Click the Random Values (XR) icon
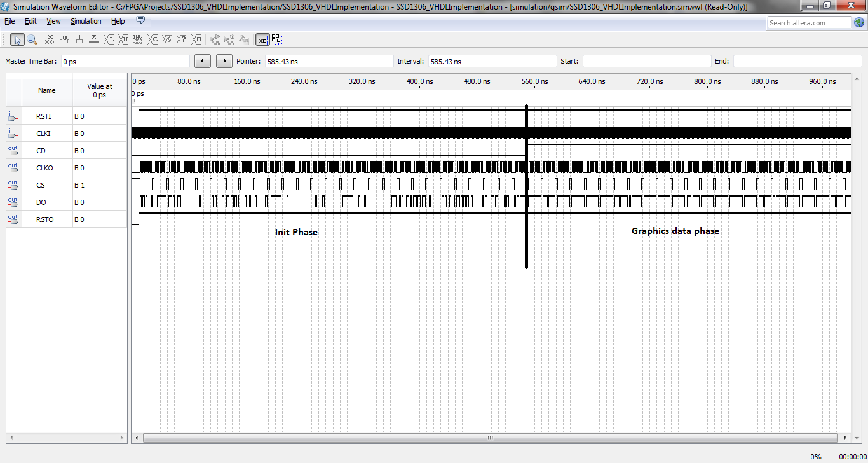868x463 pixels. [x=197, y=39]
